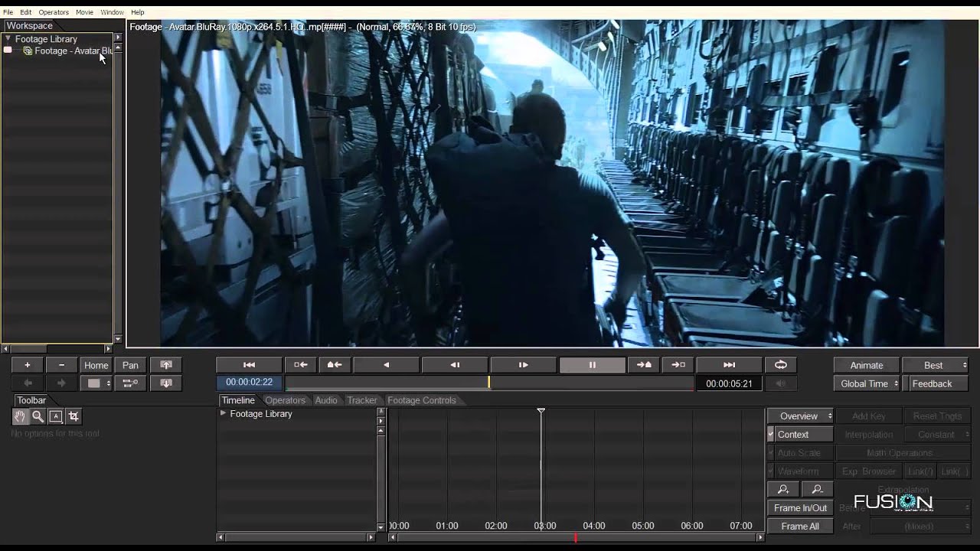Viewport: 980px width, 551px height.
Task: Toggle the Context checkbox
Action: [771, 434]
